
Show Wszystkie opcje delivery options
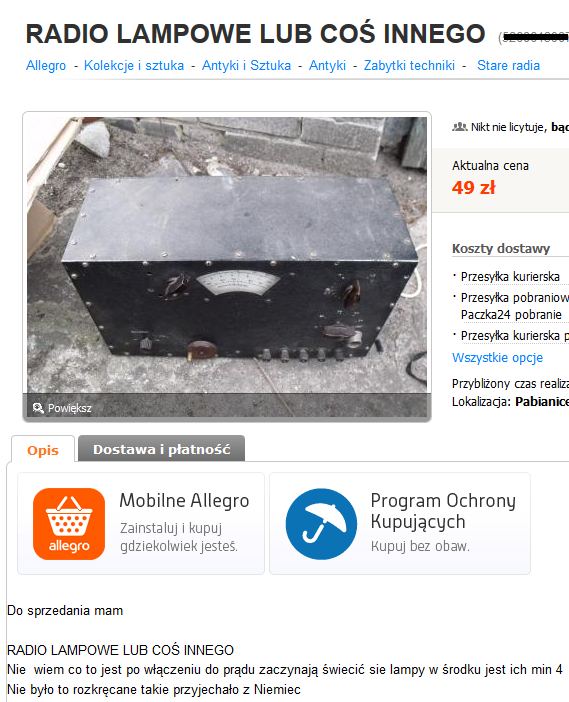(497, 357)
